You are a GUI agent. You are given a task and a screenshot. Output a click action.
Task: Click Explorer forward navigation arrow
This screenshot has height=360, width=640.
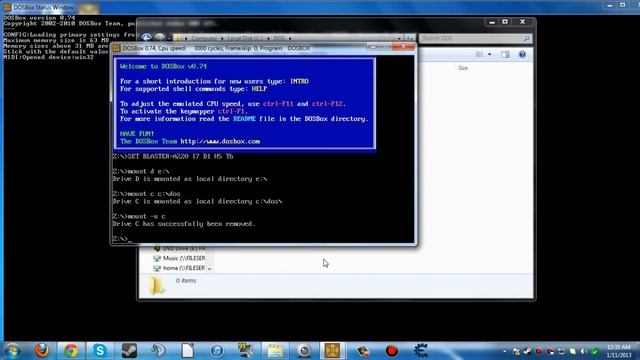pyautogui.click(x=160, y=38)
